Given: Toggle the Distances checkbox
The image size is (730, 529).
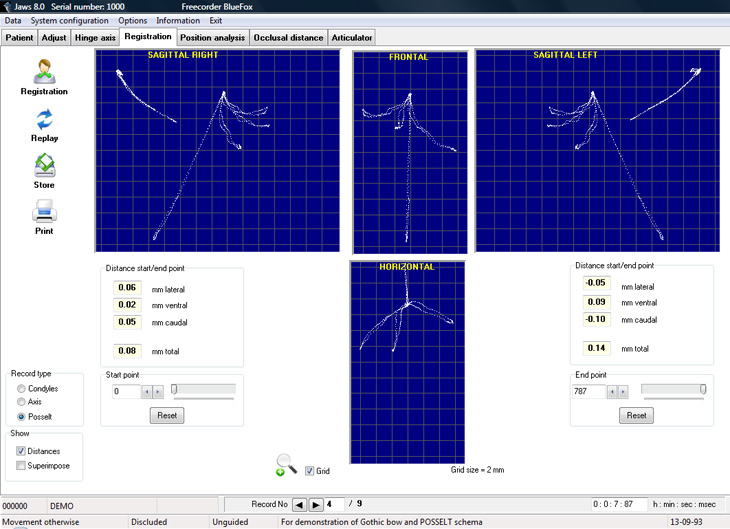Looking at the screenshot, I should [x=21, y=451].
